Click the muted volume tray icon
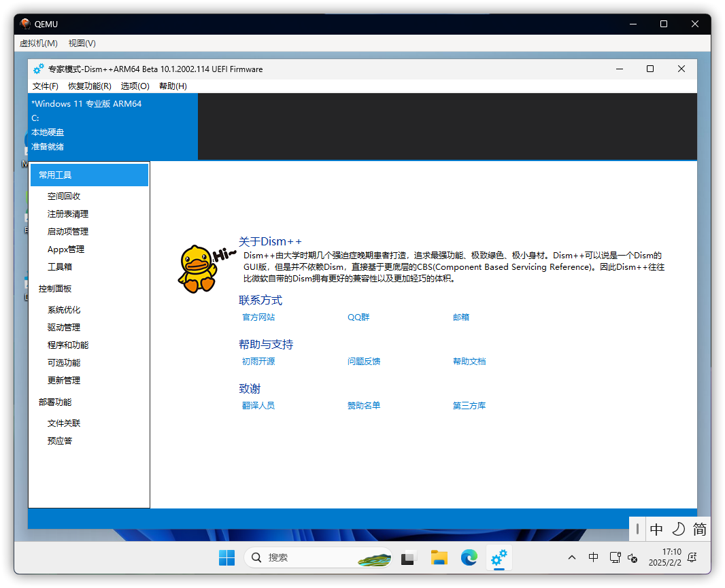This screenshot has height=588, width=725. 632,558
